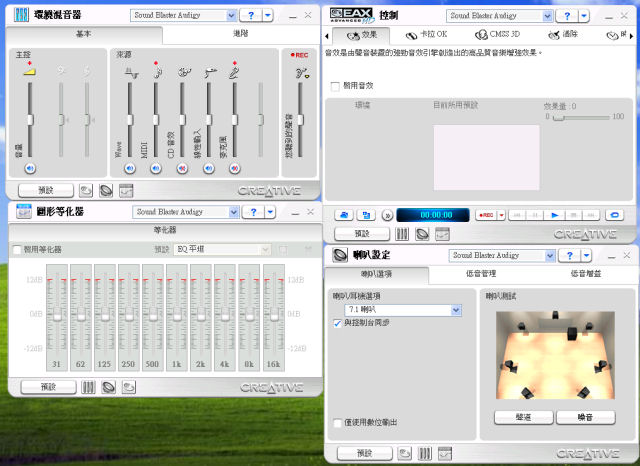Unmute the CD audio source channel

(182, 168)
